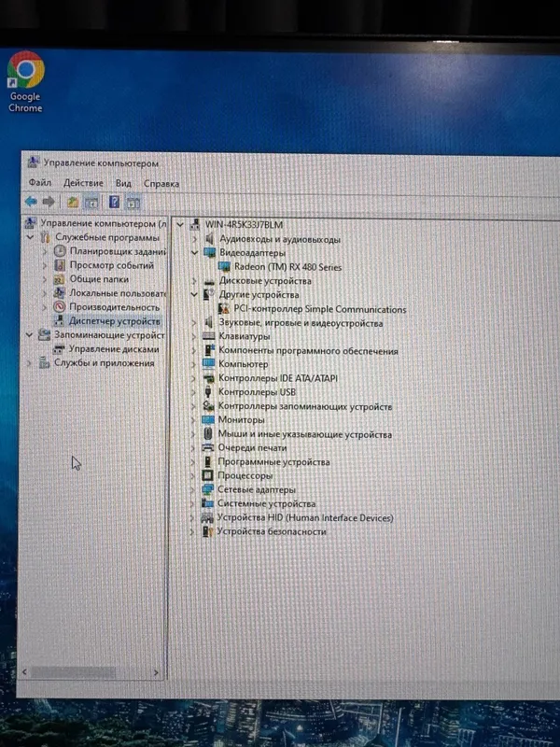The image size is (560, 747).
Task: Click left pane scrollbar left arrow
Action: click(x=25, y=672)
